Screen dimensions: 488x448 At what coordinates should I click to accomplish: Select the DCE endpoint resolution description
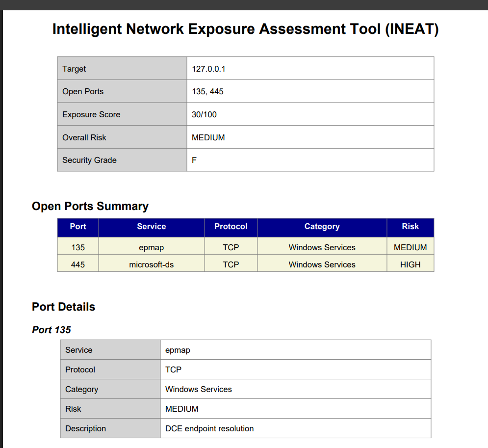[209, 428]
